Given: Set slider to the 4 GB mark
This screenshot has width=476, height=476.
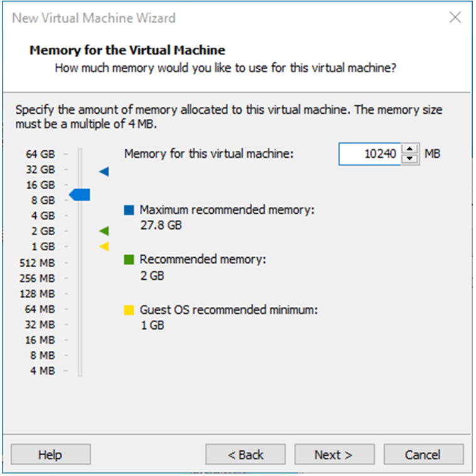Looking at the screenshot, I should pos(80,216).
